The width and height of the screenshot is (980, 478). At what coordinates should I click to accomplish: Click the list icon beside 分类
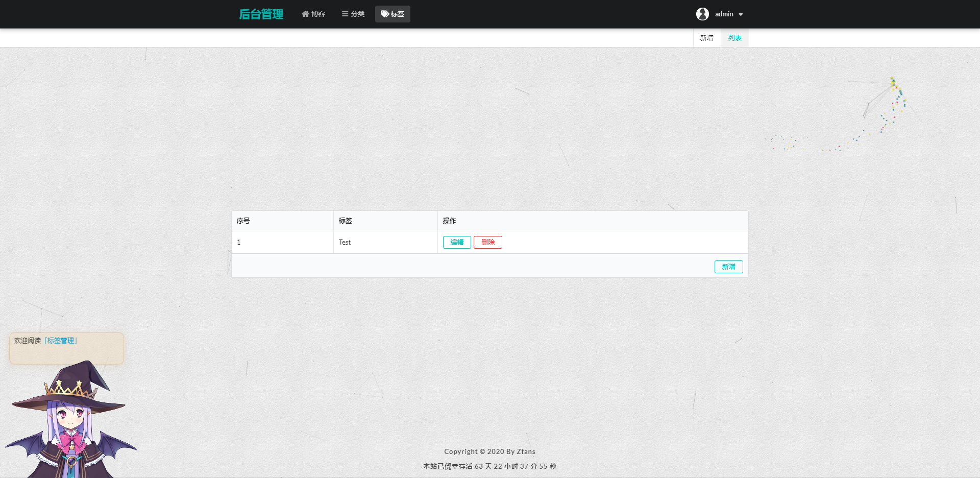click(x=345, y=14)
